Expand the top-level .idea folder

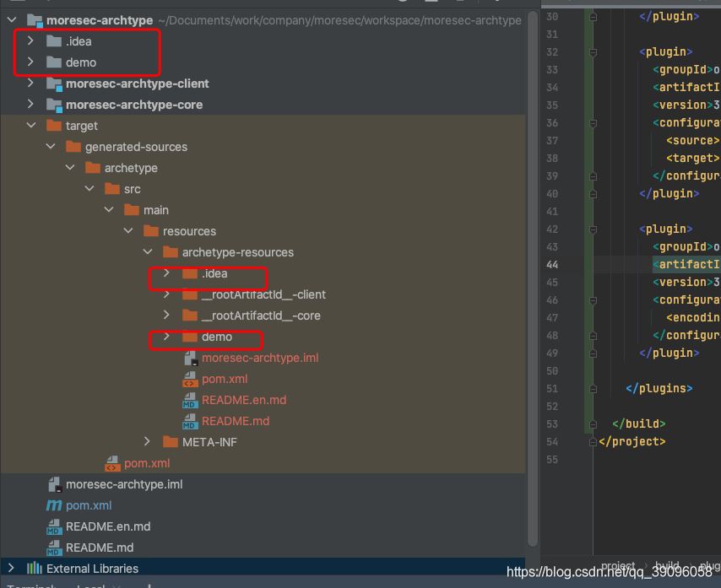point(30,40)
